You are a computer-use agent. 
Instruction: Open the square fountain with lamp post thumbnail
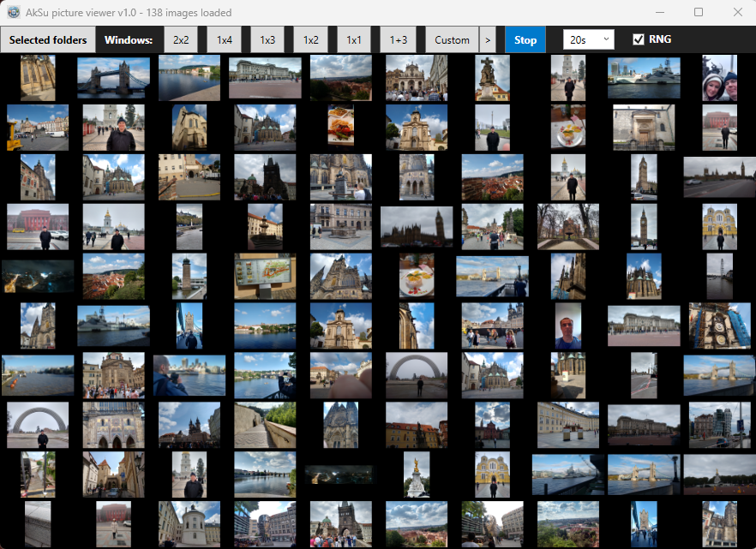click(341, 226)
